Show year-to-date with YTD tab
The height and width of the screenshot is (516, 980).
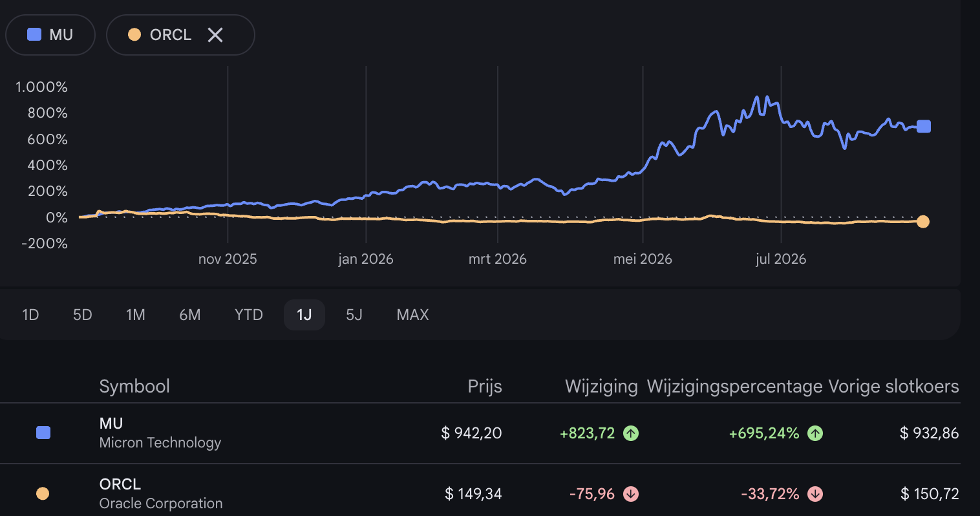[x=249, y=315]
